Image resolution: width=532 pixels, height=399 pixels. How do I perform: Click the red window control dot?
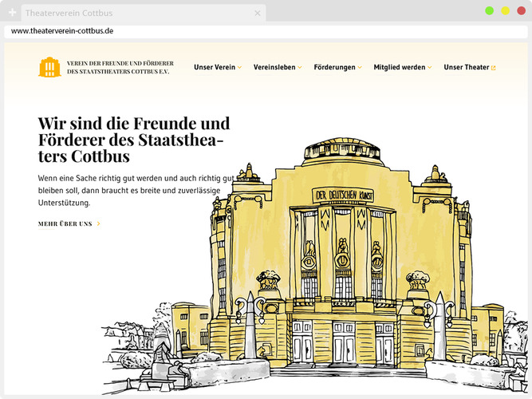point(522,10)
